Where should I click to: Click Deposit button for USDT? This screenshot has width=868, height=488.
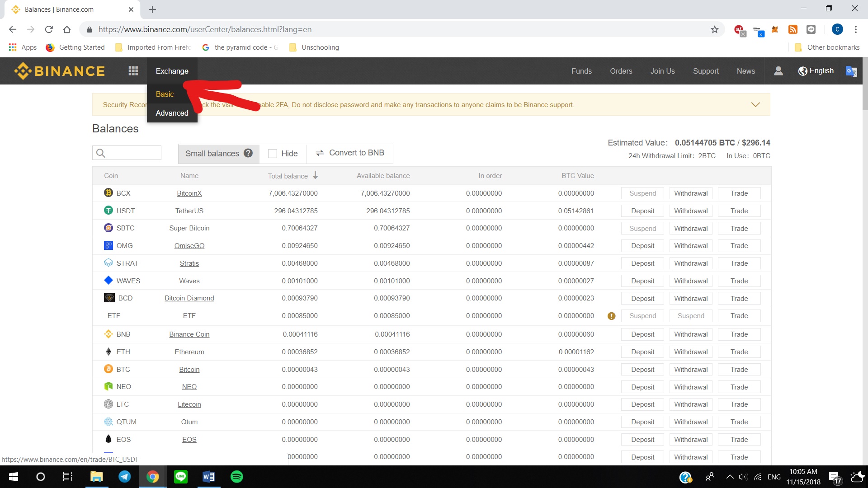point(642,211)
